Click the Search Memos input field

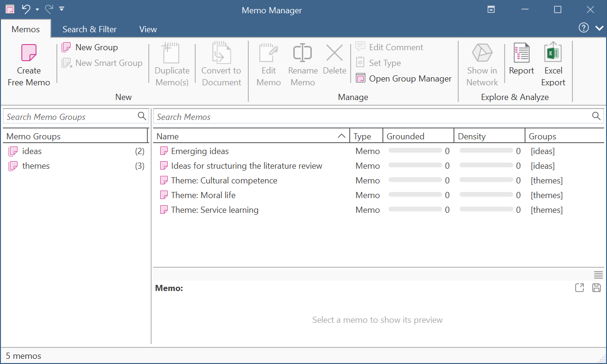point(370,117)
